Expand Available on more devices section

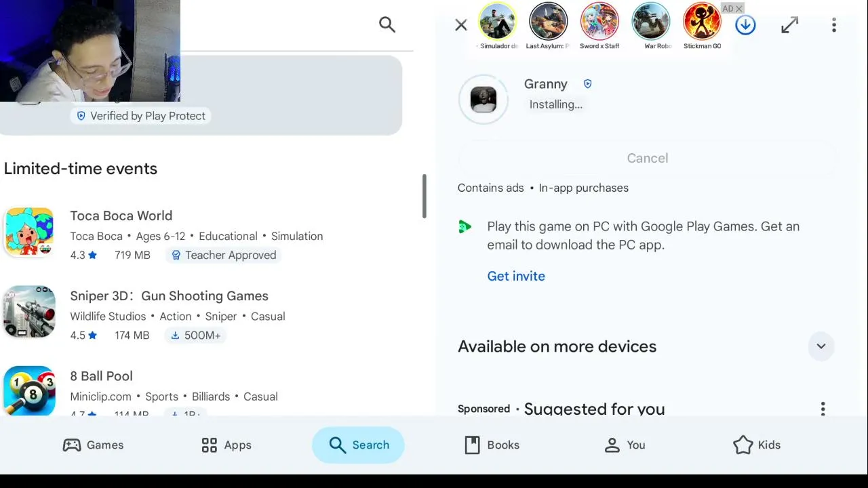[821, 346]
